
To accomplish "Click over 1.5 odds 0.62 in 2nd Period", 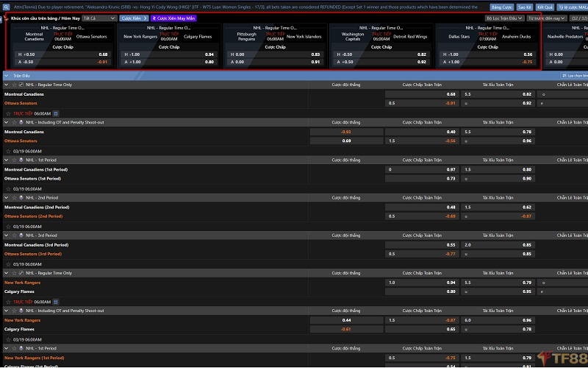I will (x=498, y=208).
